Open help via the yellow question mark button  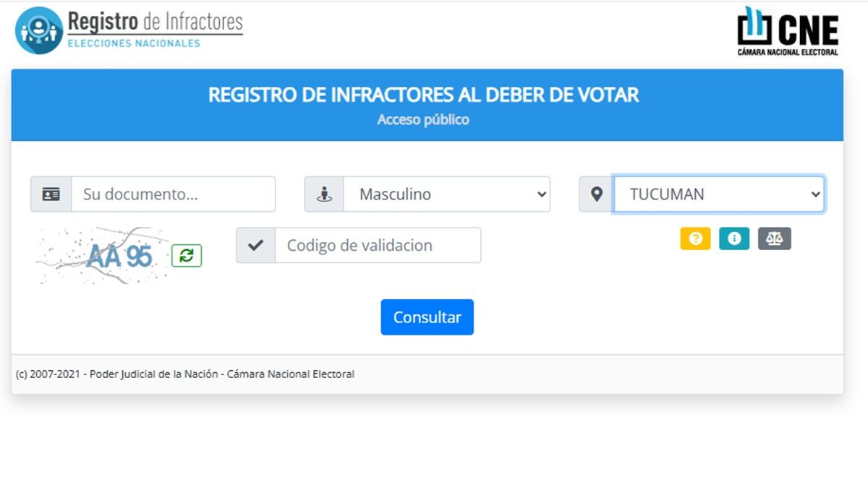tap(695, 239)
